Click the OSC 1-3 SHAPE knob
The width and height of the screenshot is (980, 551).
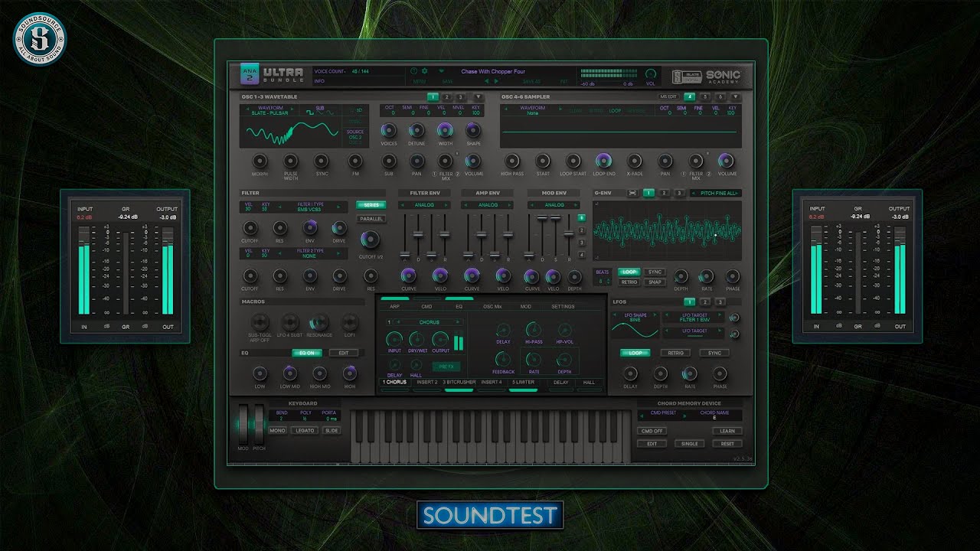pos(473,130)
